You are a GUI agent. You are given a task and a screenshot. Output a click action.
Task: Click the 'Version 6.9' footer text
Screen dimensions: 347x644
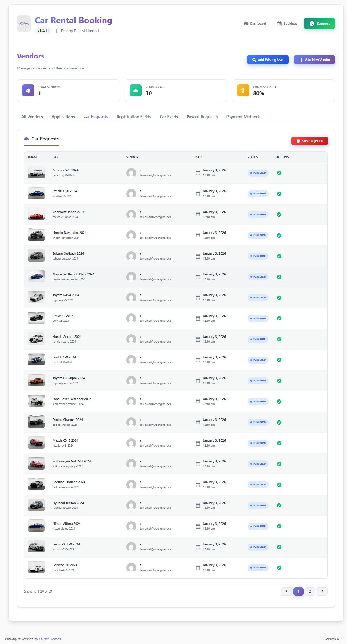point(333,639)
